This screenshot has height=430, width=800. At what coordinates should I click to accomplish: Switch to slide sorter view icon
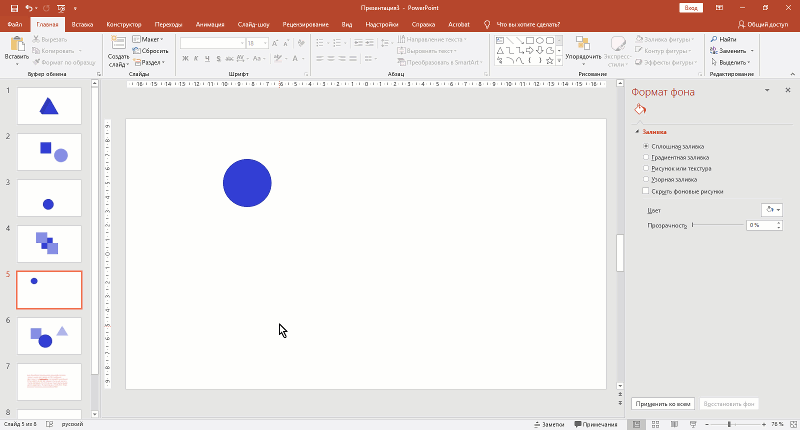pyautogui.click(x=653, y=424)
